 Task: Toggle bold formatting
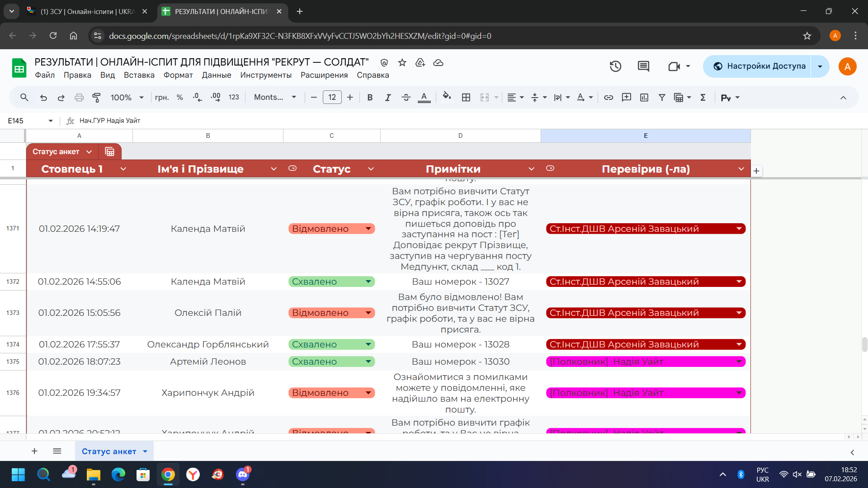click(370, 97)
